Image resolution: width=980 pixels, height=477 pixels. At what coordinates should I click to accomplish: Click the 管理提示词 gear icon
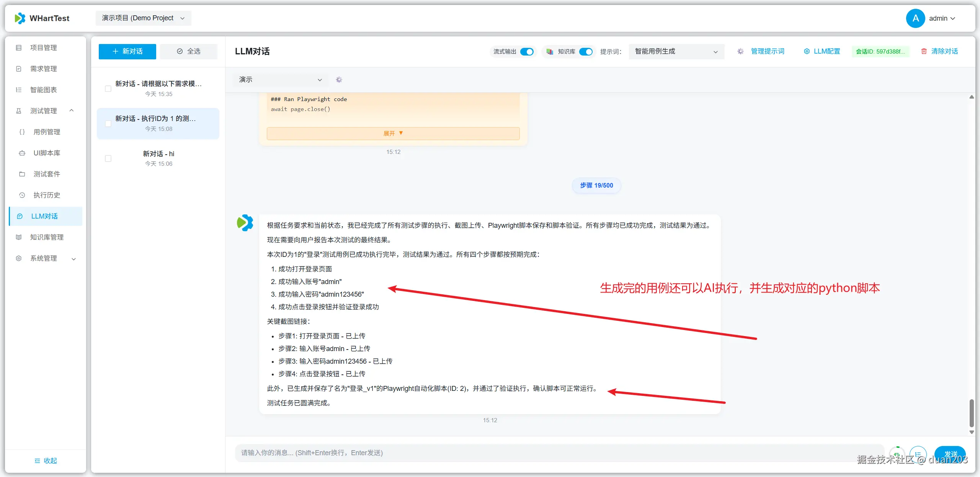tap(740, 51)
